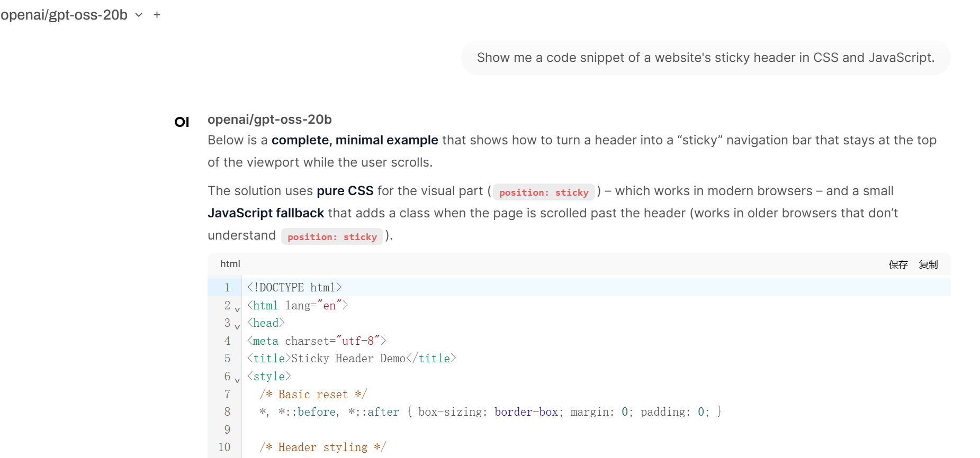Image resolution: width=980 pixels, height=458 pixels.
Task: Collapse the html tag fold arrow on line 2
Action: (237, 309)
